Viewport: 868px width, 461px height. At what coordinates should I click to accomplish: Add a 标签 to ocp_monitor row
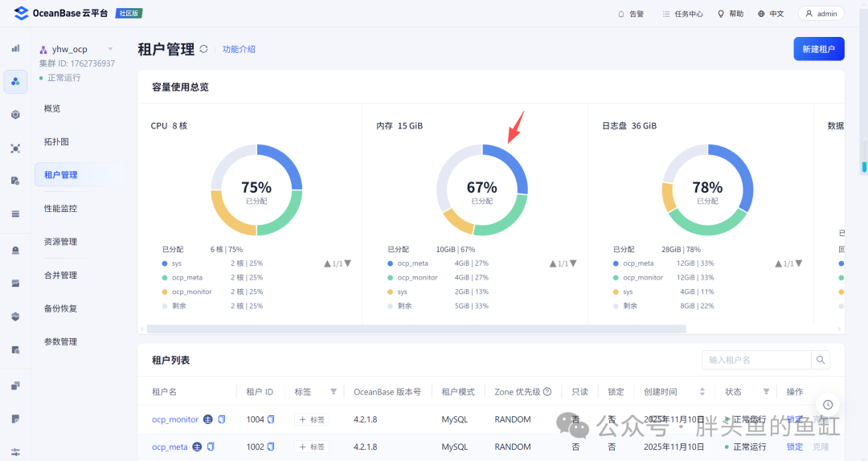(312, 419)
